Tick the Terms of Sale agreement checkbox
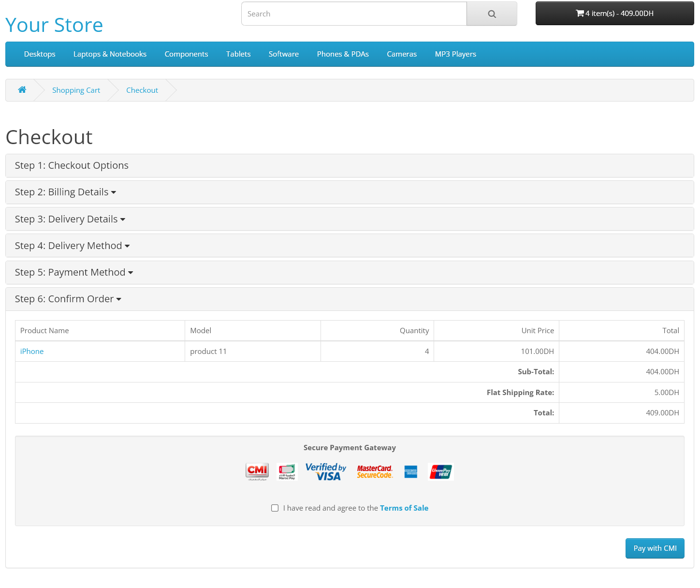 [275, 508]
